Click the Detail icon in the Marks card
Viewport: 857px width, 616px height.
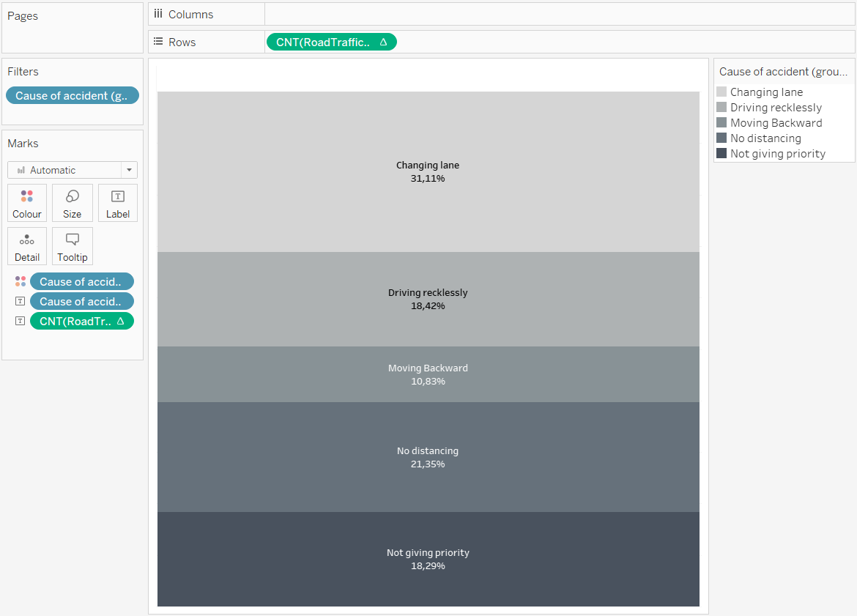pos(27,246)
